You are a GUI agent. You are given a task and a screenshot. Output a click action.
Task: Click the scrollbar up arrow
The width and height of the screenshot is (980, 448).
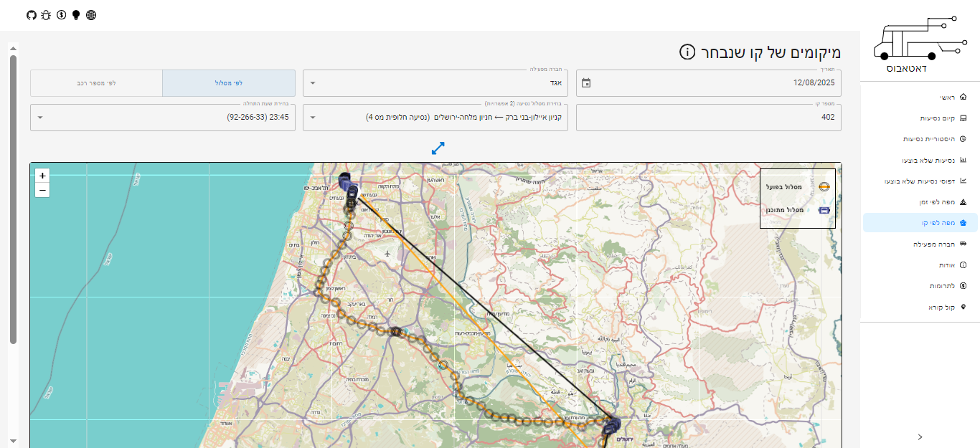coord(13,49)
